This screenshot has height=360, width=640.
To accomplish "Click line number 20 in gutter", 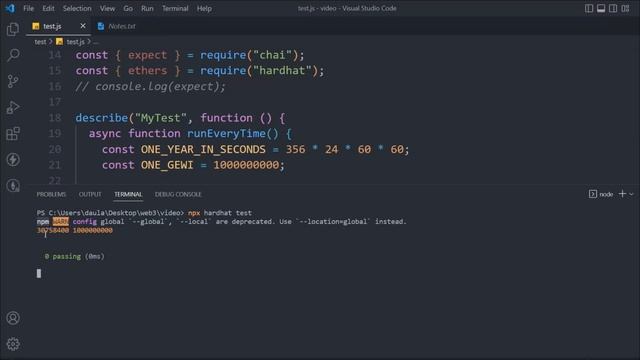I will 55,149.
